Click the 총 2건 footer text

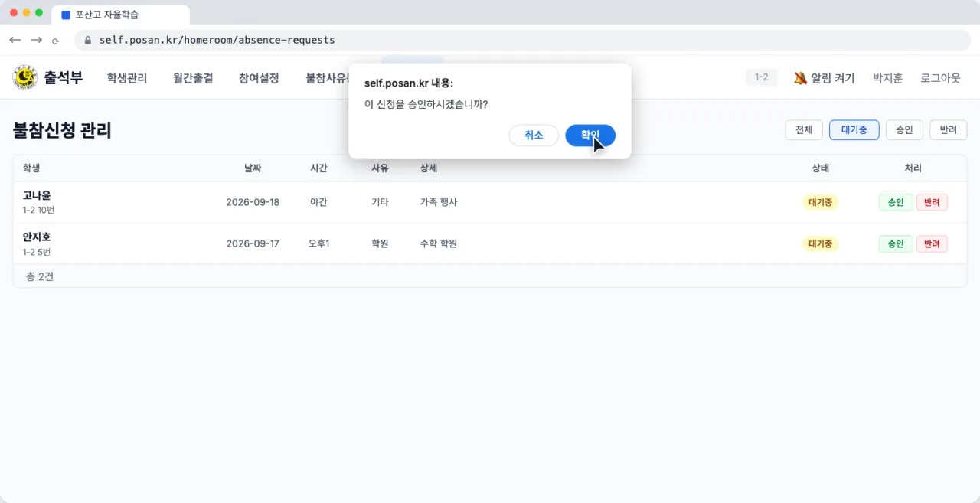click(x=40, y=276)
